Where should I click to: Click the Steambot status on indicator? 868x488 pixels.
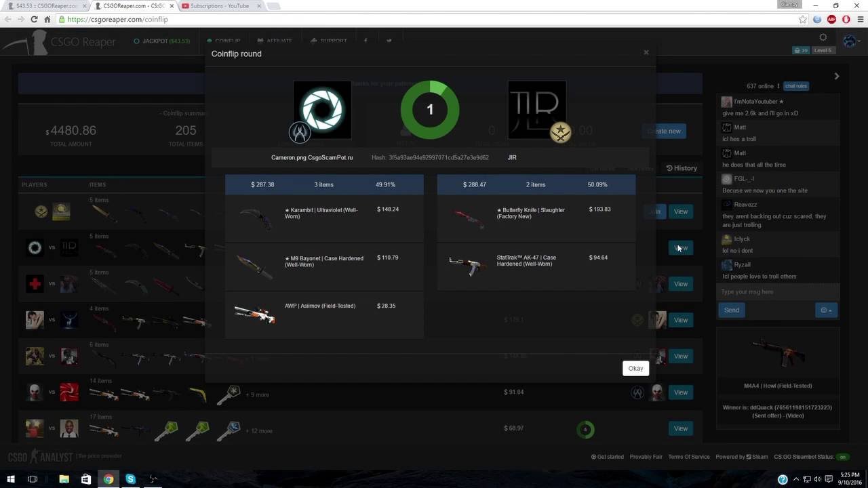click(x=842, y=457)
